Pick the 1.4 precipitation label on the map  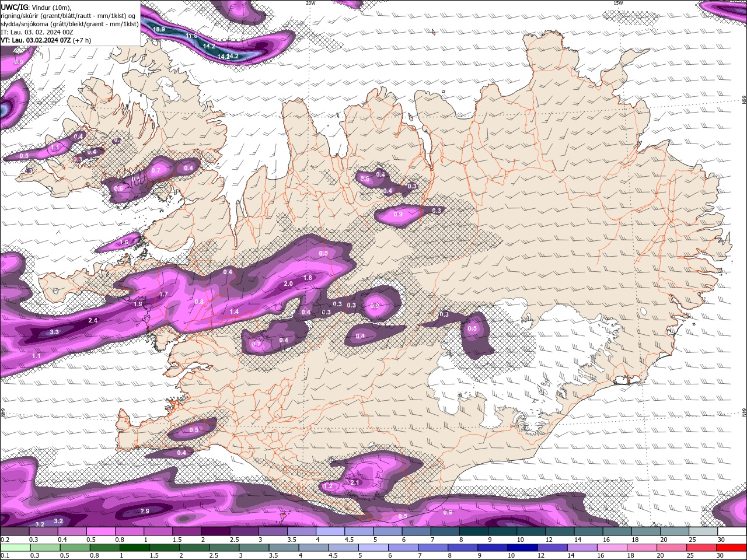click(234, 312)
